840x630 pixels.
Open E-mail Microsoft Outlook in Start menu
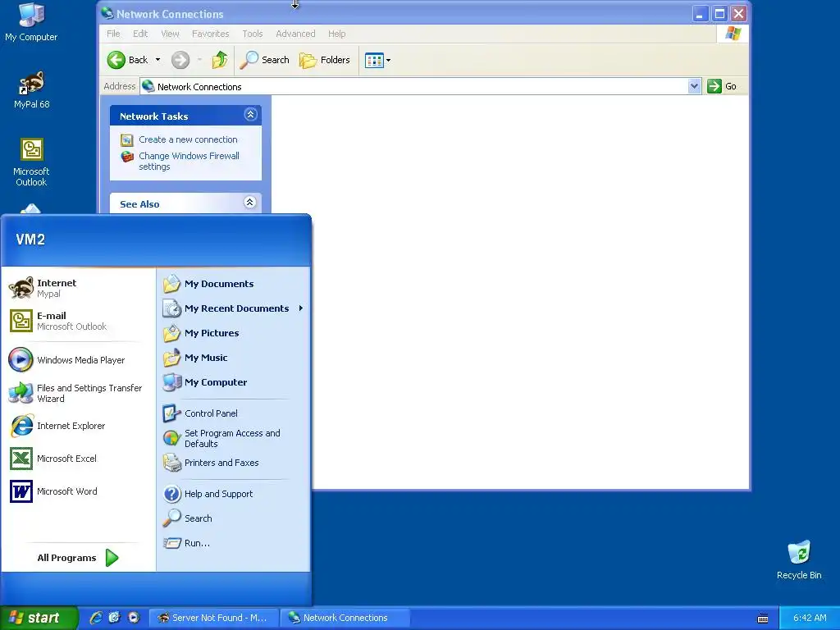78,321
